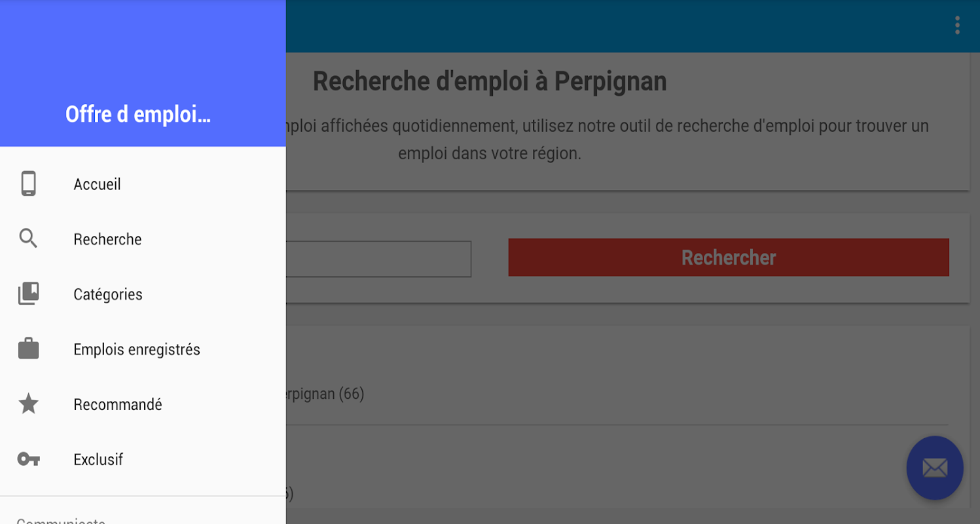This screenshot has height=524, width=980.
Task: Click the Perpignan (66) list entry
Action: pos(615,394)
